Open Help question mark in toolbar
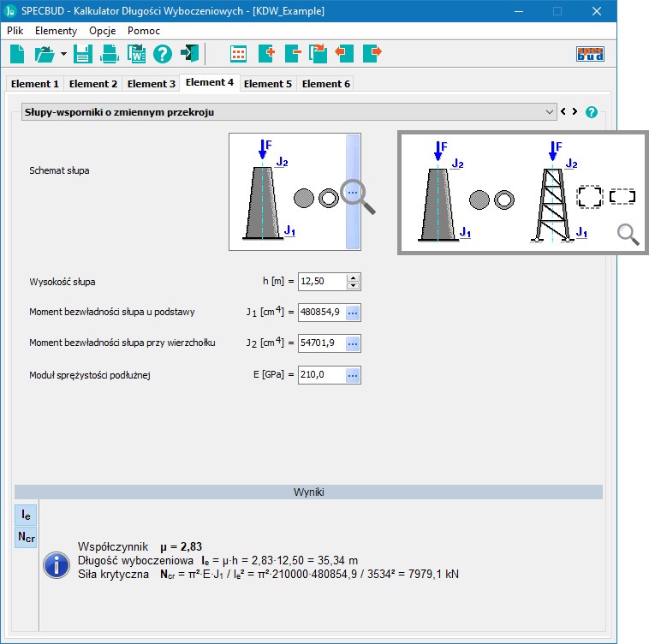This screenshot has height=644, width=649. [163, 55]
